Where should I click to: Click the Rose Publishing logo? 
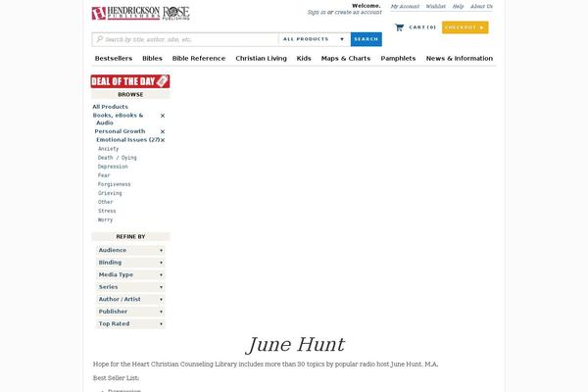coord(176,13)
